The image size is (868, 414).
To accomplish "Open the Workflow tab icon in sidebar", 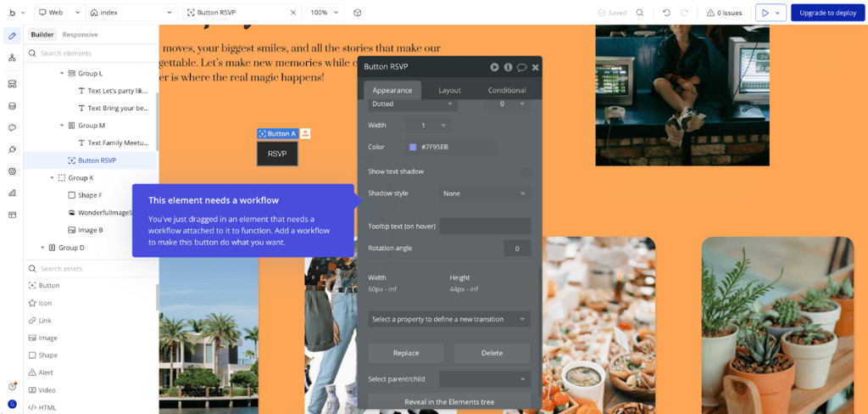I will coord(12,58).
